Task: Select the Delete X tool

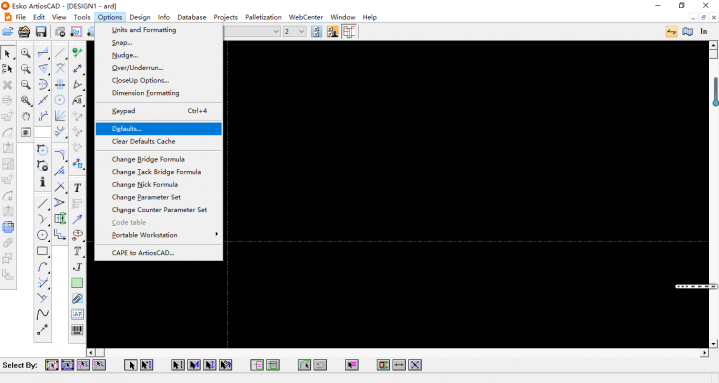Action: [x=7, y=85]
